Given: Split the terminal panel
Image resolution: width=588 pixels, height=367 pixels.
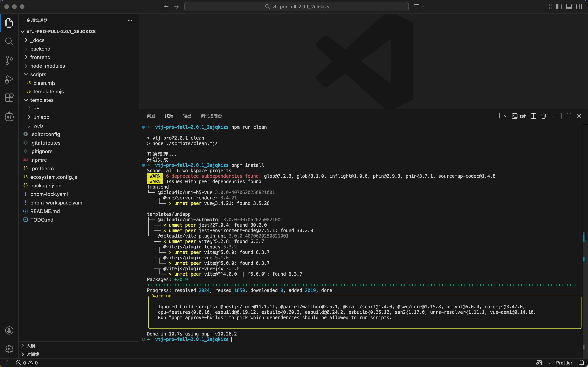Looking at the screenshot, I should (x=533, y=116).
